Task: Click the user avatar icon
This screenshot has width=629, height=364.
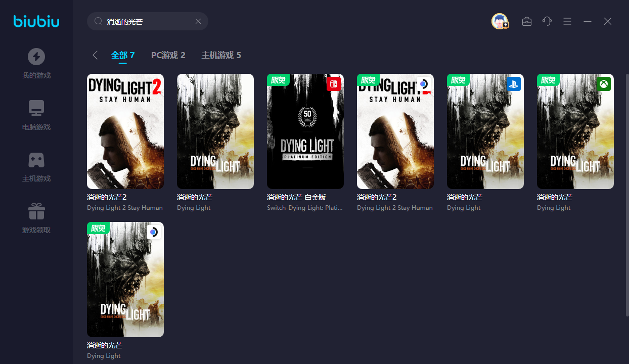Action: click(500, 21)
